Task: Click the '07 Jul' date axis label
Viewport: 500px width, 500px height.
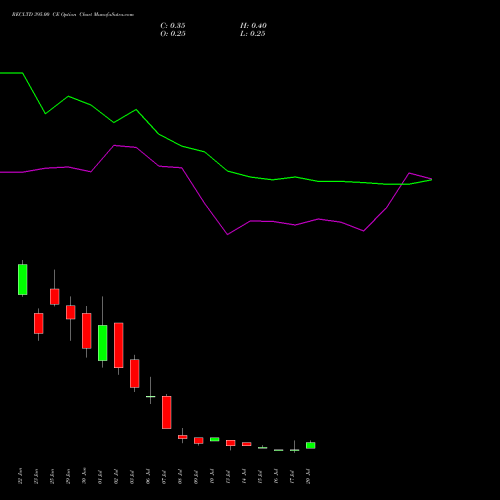Action: pyautogui.click(x=165, y=476)
